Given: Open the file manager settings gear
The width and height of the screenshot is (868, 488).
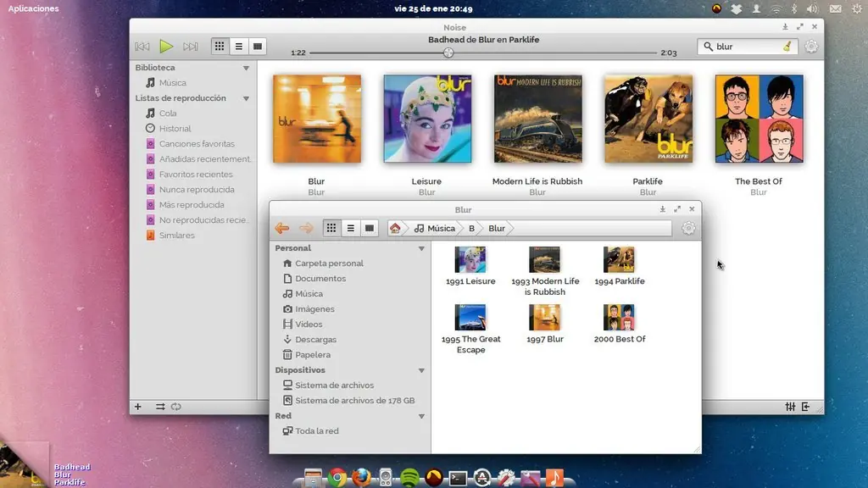Looking at the screenshot, I should pos(688,228).
